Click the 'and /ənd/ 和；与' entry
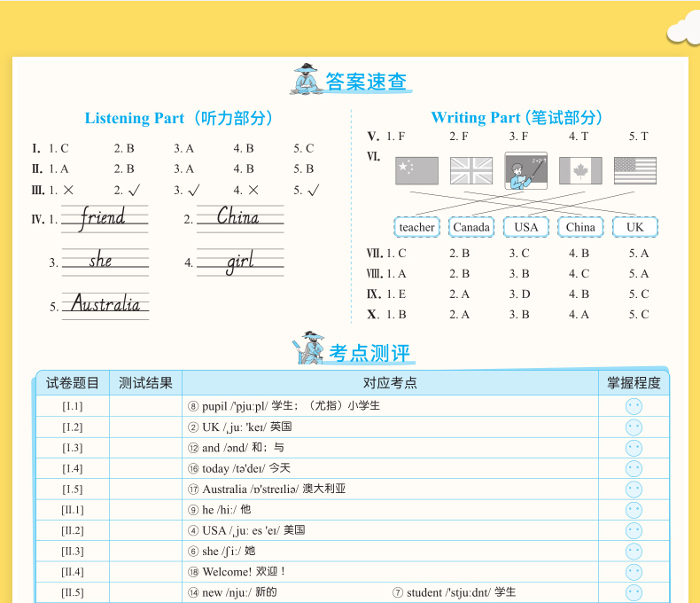Image resolution: width=700 pixels, height=603 pixels. [x=236, y=448]
